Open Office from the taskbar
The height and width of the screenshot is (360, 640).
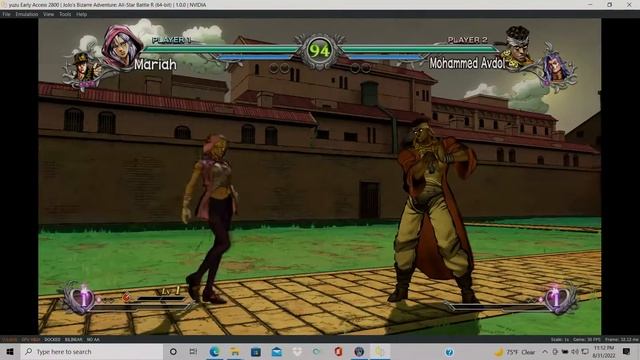(x=338, y=351)
